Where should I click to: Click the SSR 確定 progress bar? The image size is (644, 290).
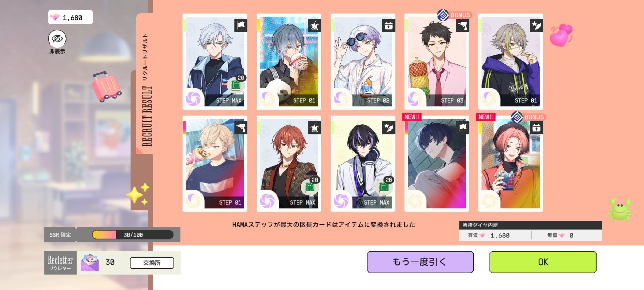(133, 235)
